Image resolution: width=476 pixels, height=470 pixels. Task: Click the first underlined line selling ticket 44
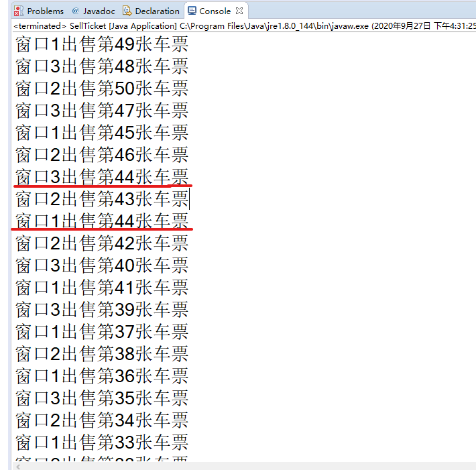pyautogui.click(x=102, y=177)
